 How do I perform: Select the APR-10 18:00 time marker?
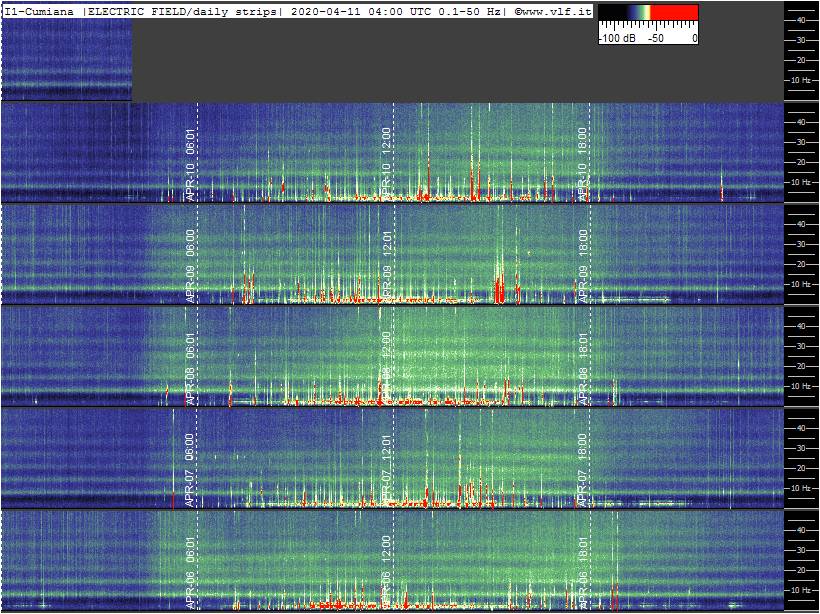pyautogui.click(x=583, y=165)
